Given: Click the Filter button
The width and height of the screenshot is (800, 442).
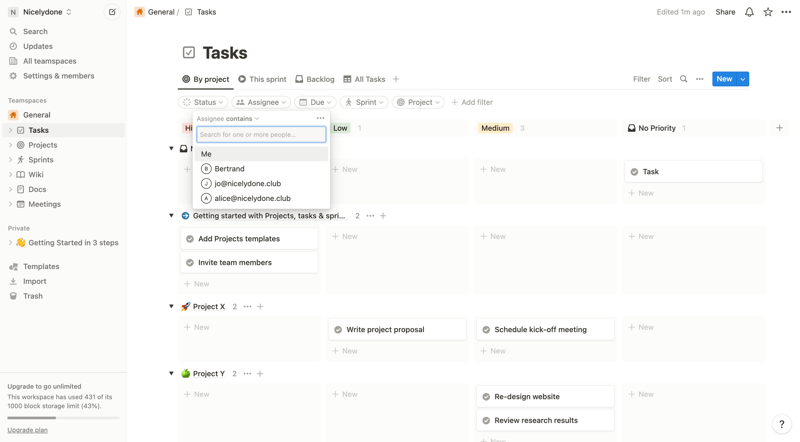Looking at the screenshot, I should click(641, 79).
